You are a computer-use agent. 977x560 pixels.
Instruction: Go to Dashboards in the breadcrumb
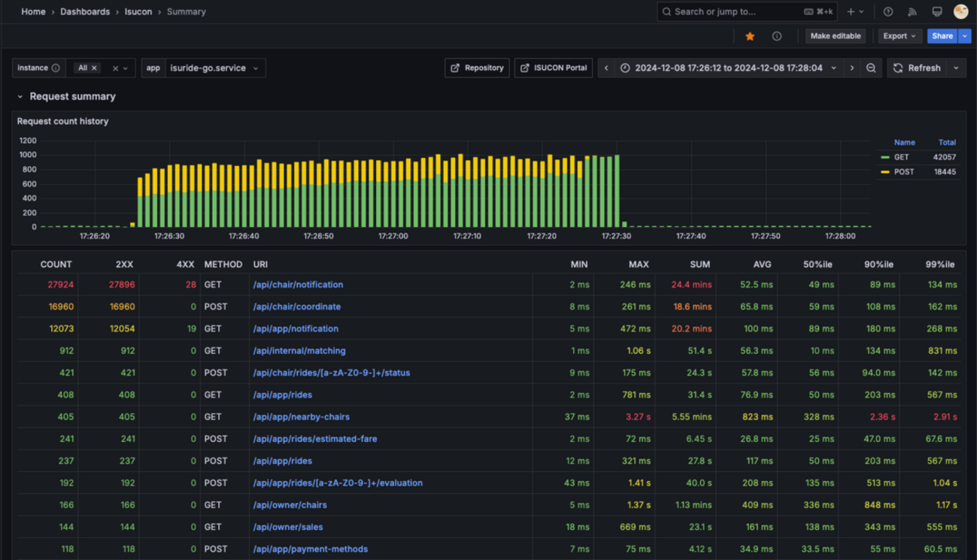pyautogui.click(x=85, y=12)
